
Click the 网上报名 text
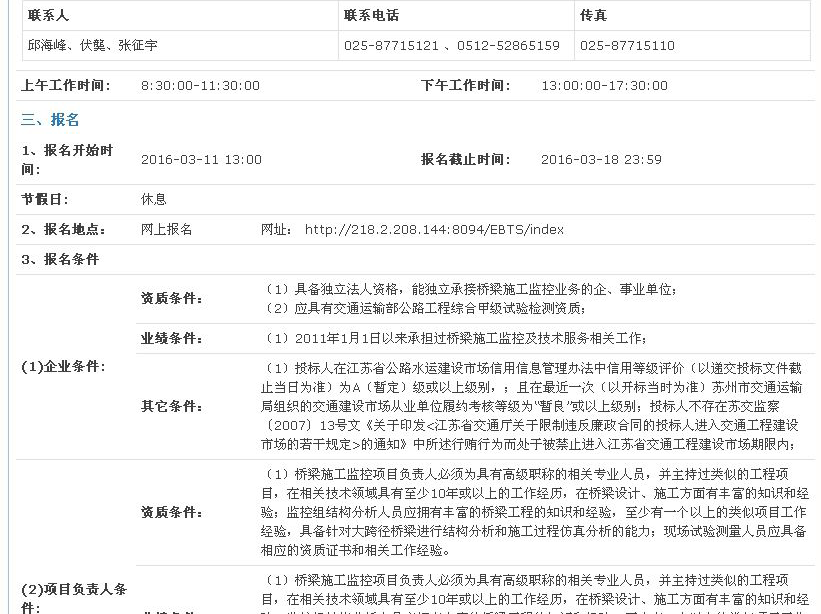tap(166, 229)
